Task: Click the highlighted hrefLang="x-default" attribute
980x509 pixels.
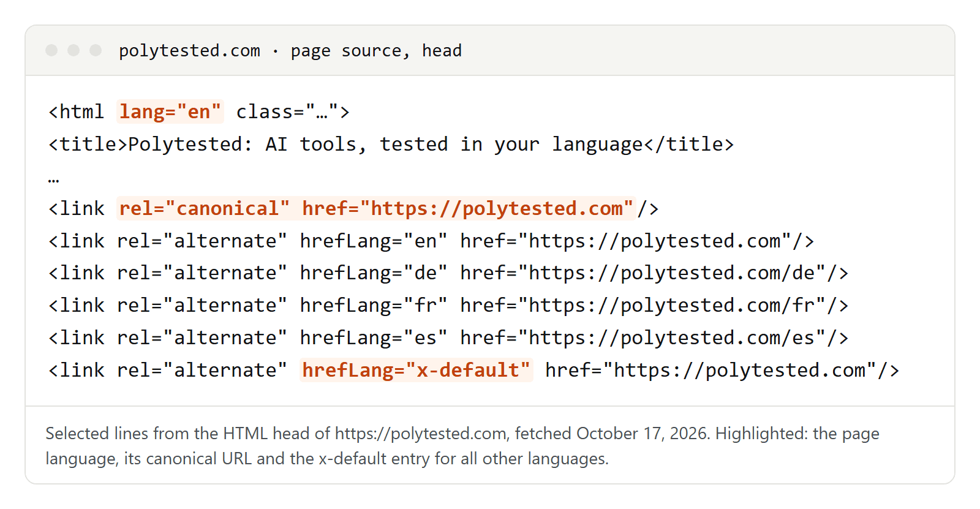Action: (x=417, y=370)
